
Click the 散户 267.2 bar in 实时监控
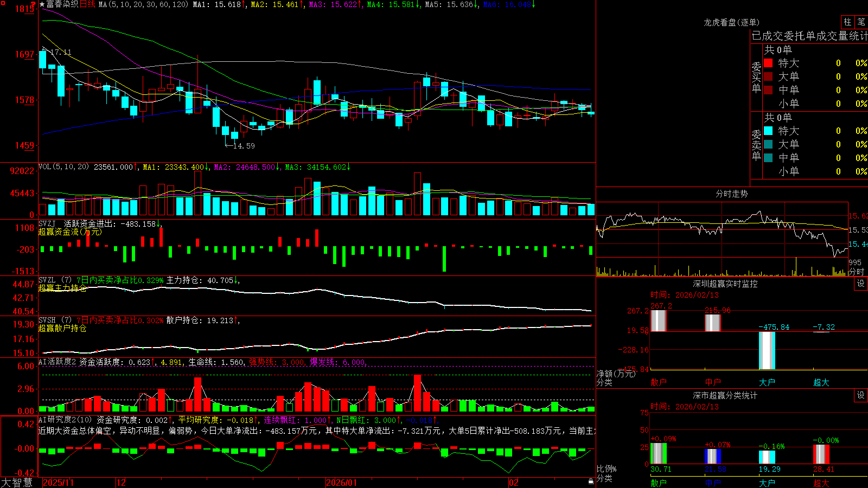(x=659, y=320)
